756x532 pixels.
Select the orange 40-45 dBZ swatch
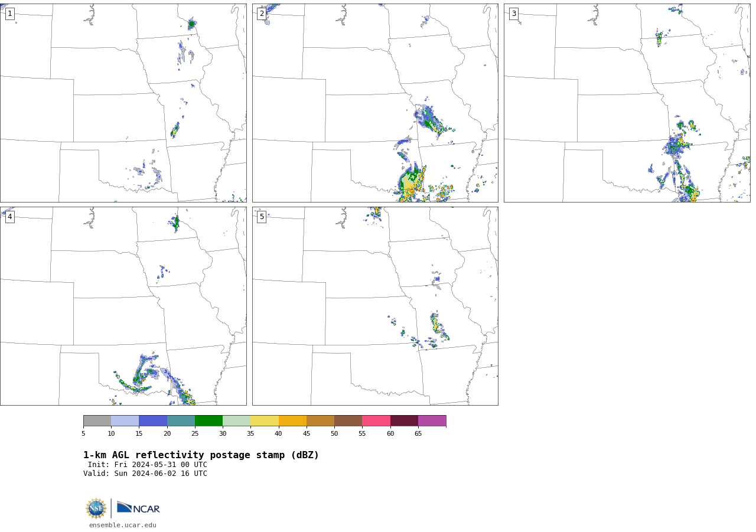tap(292, 421)
